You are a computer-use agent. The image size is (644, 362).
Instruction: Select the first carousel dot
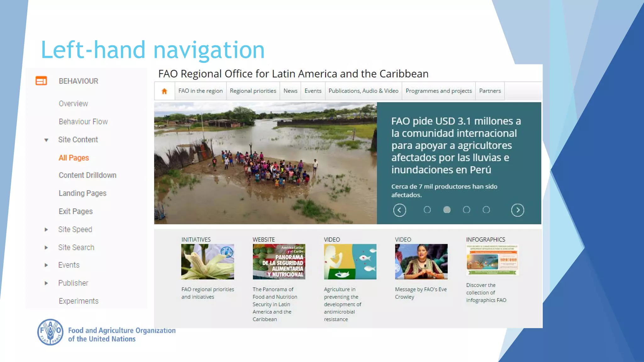(x=427, y=210)
